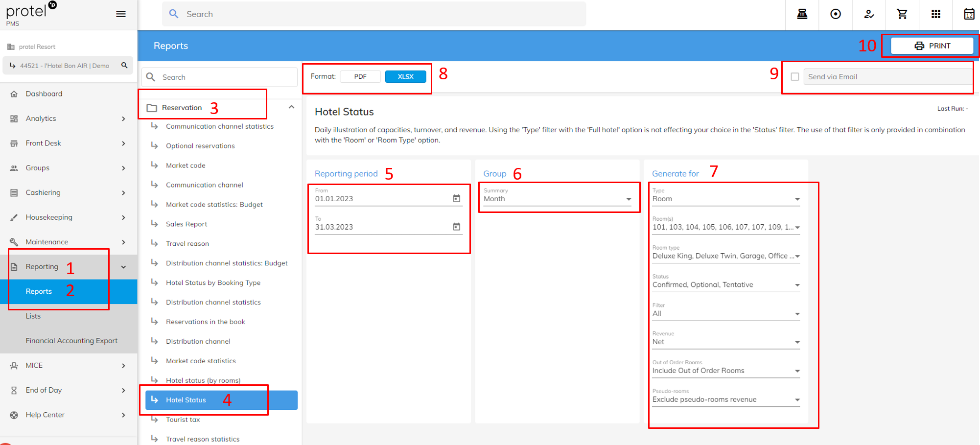980x445 pixels.
Task: Open the To date calendar picker
Action: [x=456, y=227]
